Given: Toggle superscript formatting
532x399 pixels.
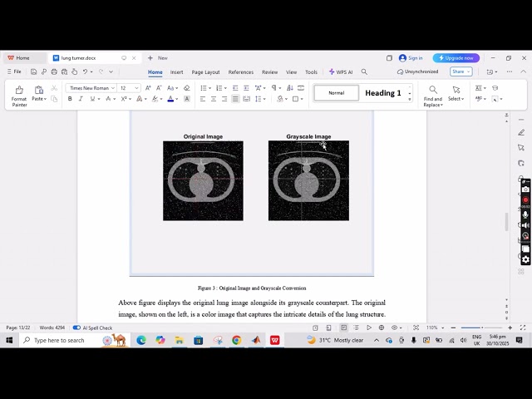Looking at the screenshot, I should [x=124, y=99].
